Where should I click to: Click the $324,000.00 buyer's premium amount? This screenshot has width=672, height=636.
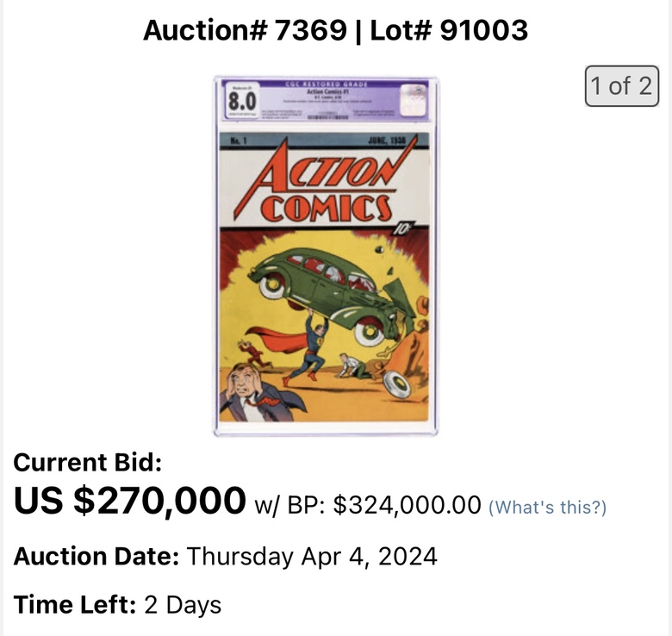407,505
